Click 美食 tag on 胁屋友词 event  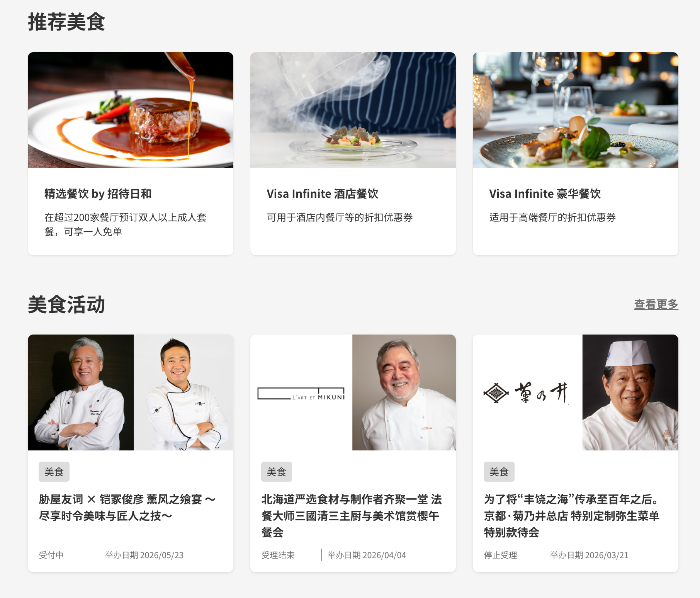54,472
